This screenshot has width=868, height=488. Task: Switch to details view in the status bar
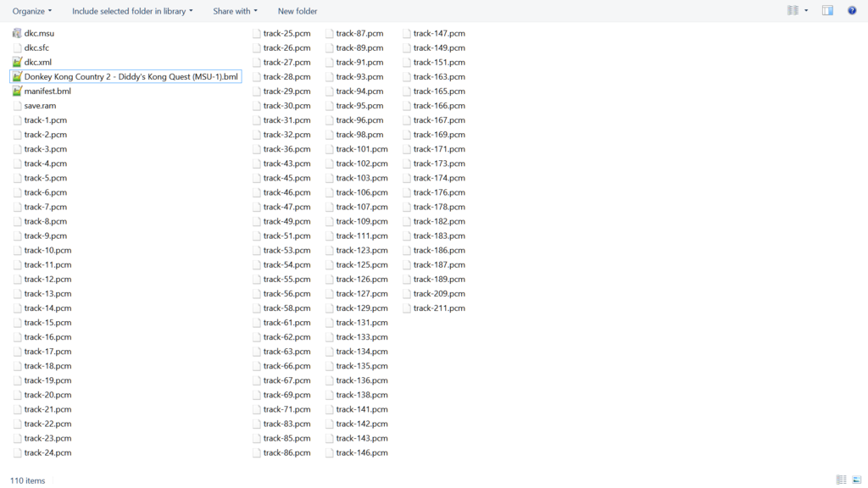(840, 480)
